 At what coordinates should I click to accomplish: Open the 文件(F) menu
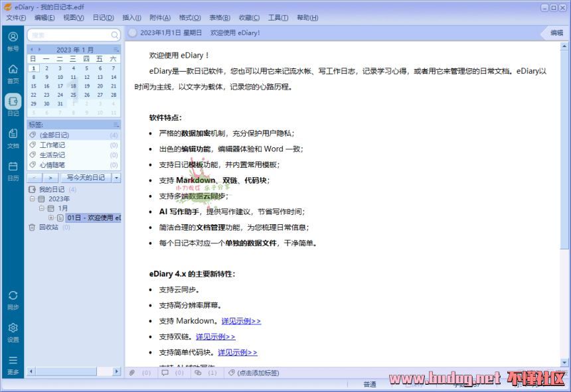[16, 18]
